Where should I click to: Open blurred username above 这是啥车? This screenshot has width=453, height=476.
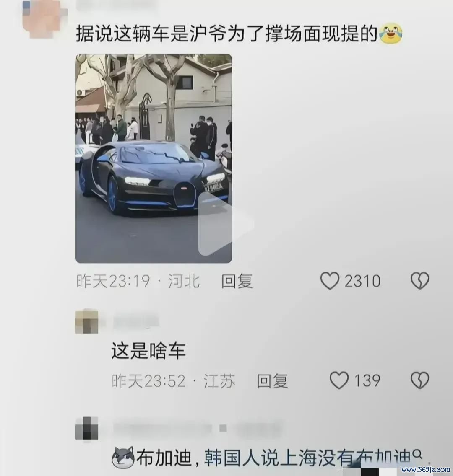click(136, 322)
